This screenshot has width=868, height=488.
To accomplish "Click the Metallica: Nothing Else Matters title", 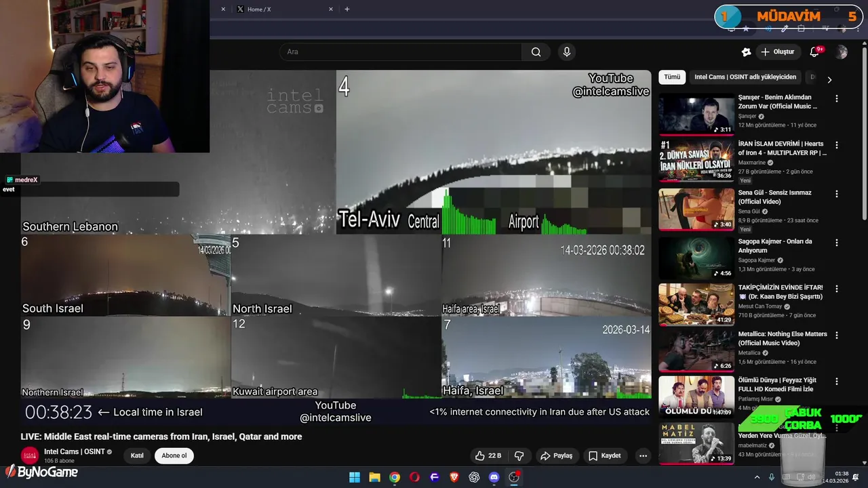I will [x=783, y=338].
